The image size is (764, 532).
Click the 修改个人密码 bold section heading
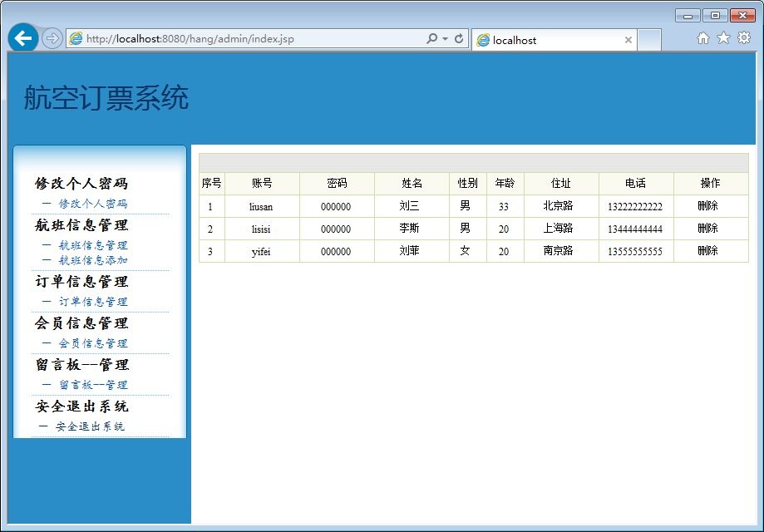click(81, 183)
